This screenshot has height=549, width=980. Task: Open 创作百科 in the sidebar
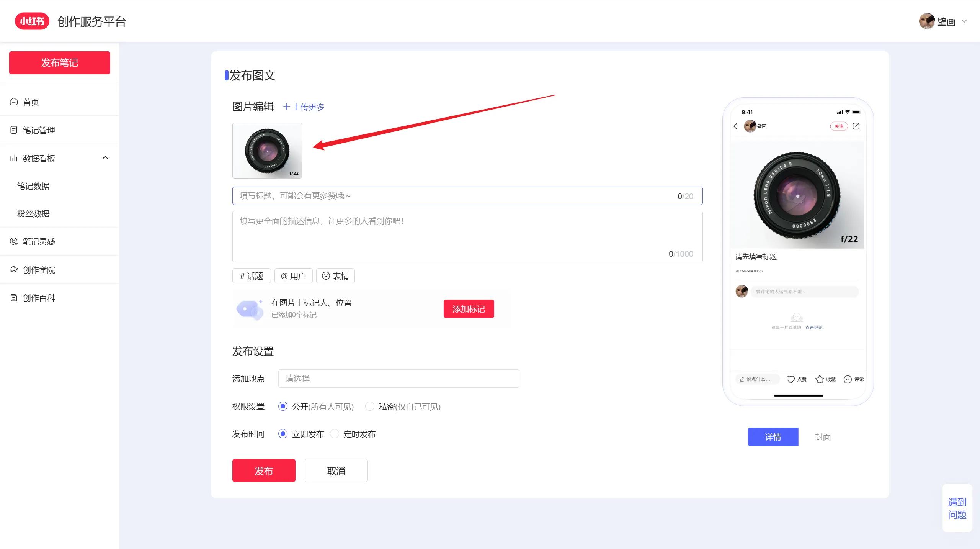coord(38,298)
